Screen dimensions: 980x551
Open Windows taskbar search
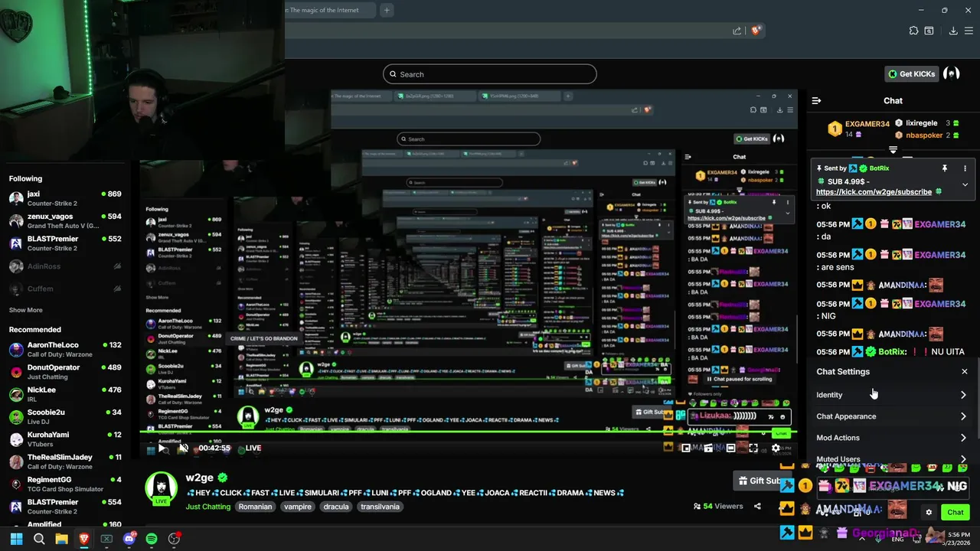click(x=39, y=539)
